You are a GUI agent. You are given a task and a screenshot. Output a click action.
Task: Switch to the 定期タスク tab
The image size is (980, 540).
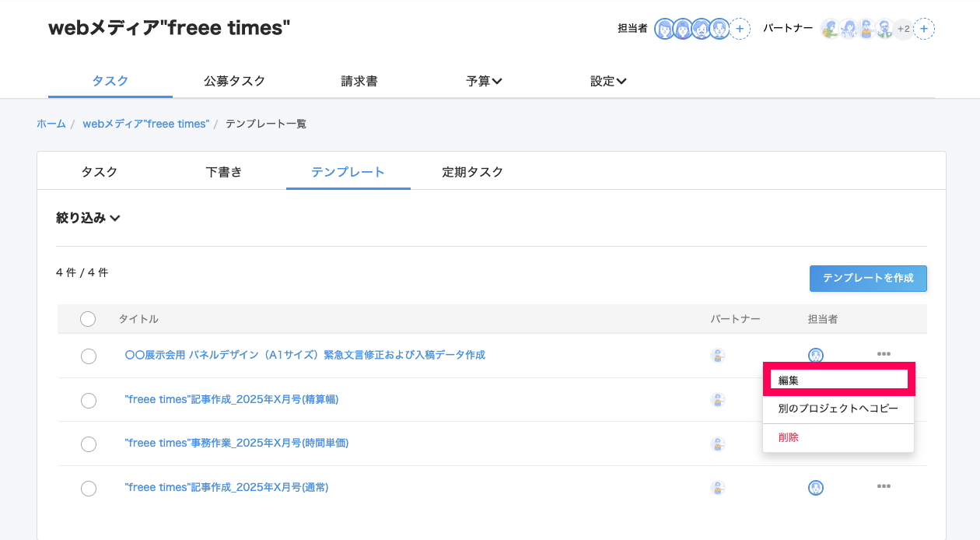point(473,172)
